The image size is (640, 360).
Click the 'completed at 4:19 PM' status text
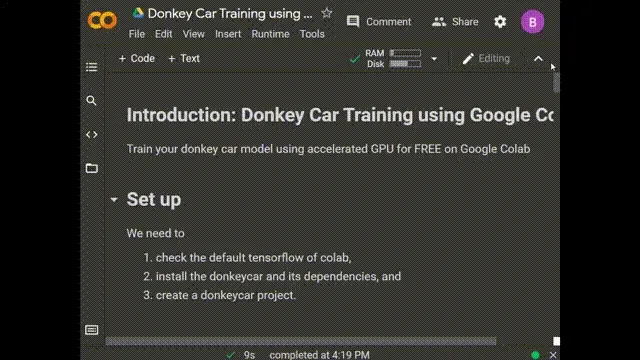pos(319,355)
